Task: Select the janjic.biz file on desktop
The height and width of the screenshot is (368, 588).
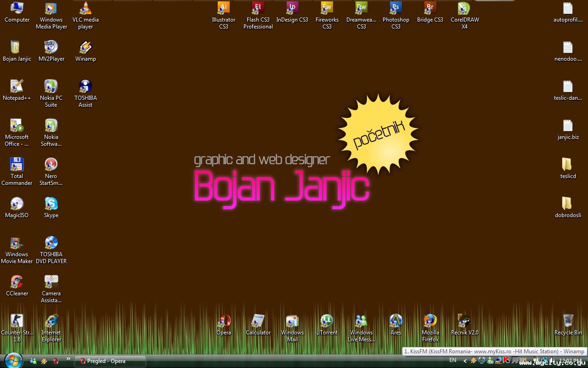Action: 568,129
